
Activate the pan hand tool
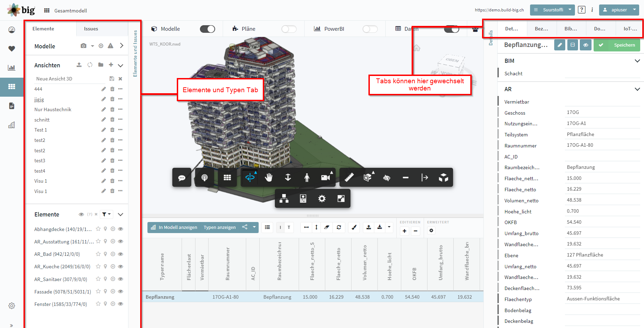269,177
